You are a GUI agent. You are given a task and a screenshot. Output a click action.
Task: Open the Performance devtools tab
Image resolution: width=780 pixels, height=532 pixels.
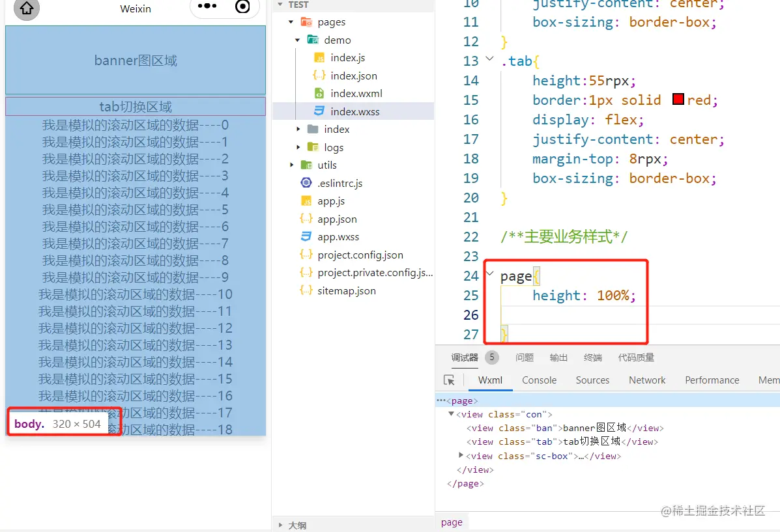click(x=712, y=380)
